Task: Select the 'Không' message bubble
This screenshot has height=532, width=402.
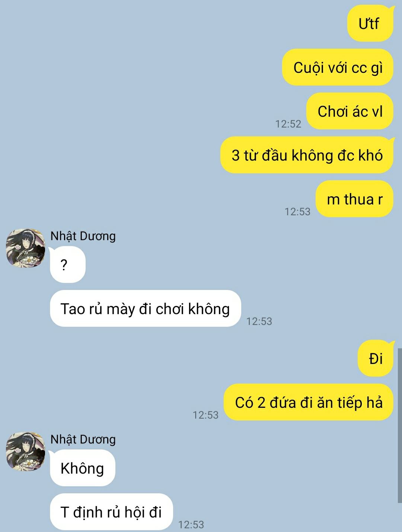Action: [83, 468]
